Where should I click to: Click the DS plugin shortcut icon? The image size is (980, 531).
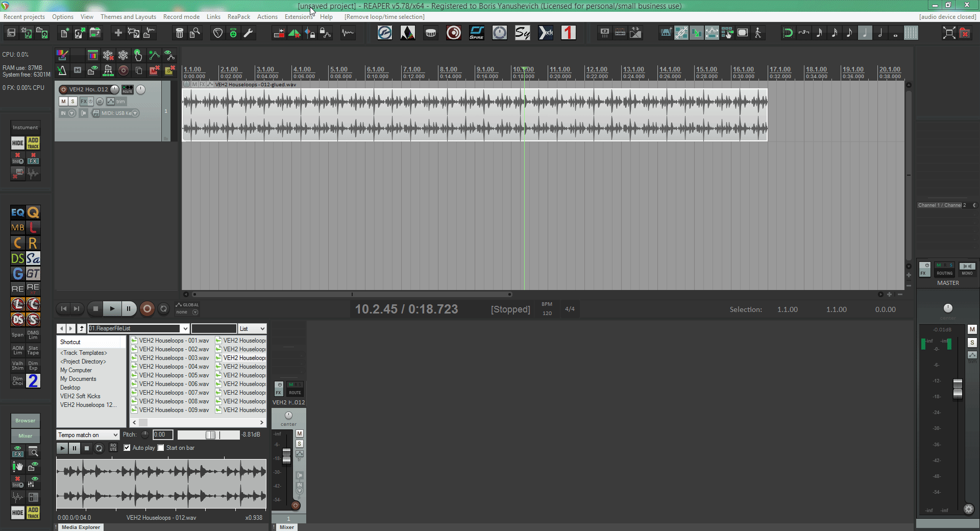pos(18,258)
